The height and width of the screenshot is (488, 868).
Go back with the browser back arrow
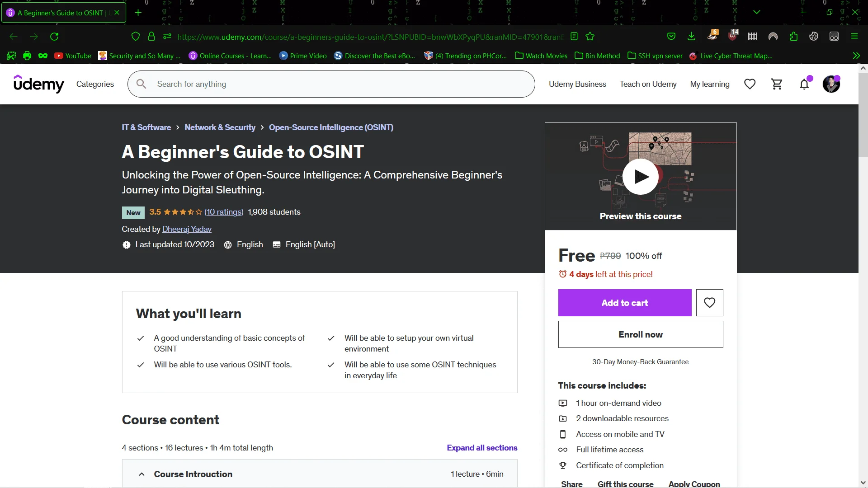point(14,37)
